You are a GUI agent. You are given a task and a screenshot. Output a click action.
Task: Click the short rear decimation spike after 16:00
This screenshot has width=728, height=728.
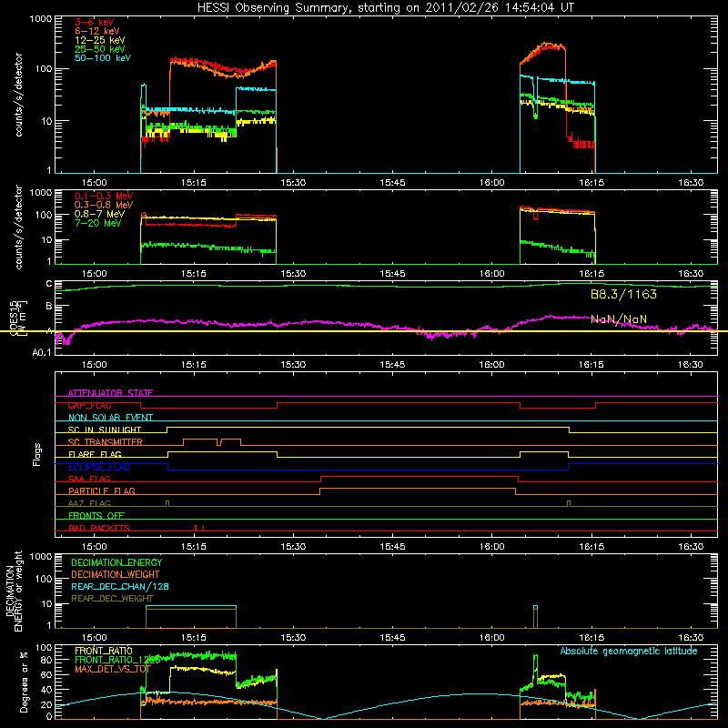pos(535,617)
